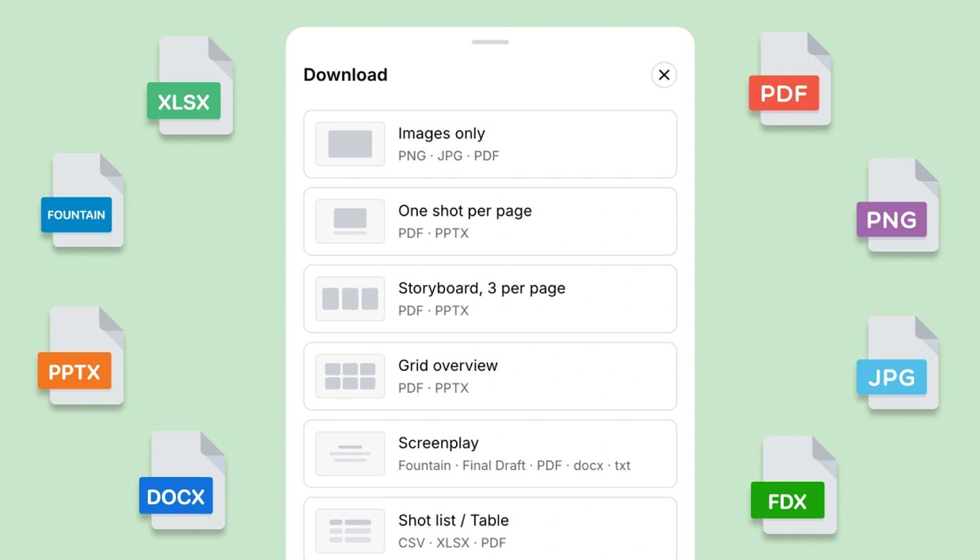
Task: Click "PDF · PPTX" under Grid overview
Action: click(x=434, y=388)
